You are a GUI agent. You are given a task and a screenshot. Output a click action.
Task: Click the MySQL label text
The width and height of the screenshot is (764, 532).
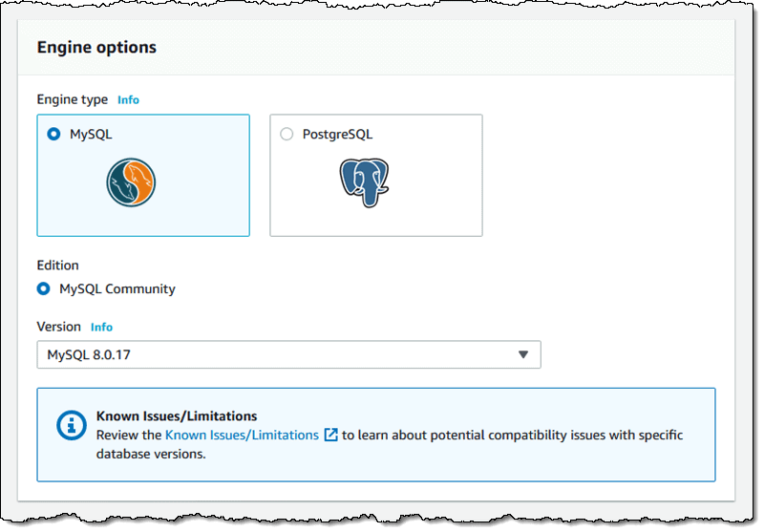pyautogui.click(x=91, y=135)
